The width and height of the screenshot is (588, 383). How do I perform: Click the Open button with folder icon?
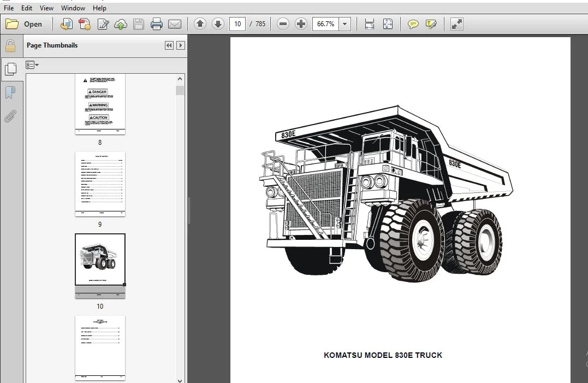[23, 24]
